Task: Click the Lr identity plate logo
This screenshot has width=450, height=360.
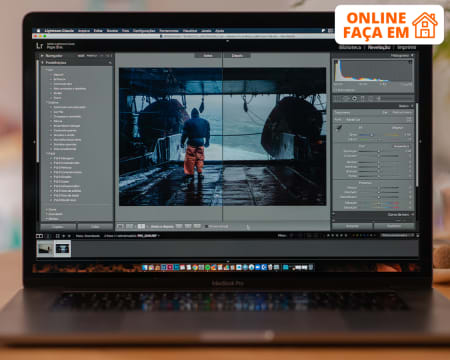Action: 39,45
